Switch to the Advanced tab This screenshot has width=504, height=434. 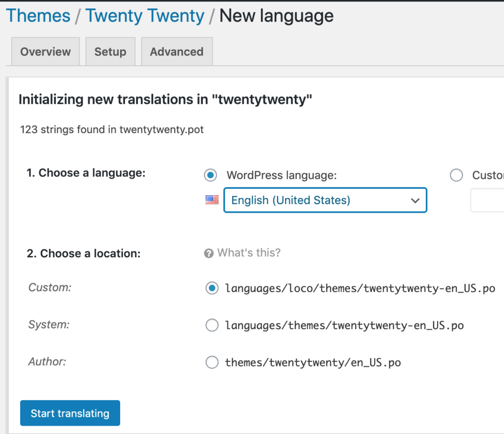coord(177,52)
